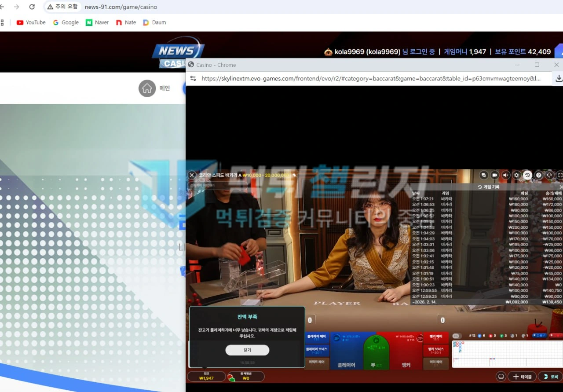Open site info icon in Casino popup address bar
Screen dimensions: 563x392
(193, 78)
